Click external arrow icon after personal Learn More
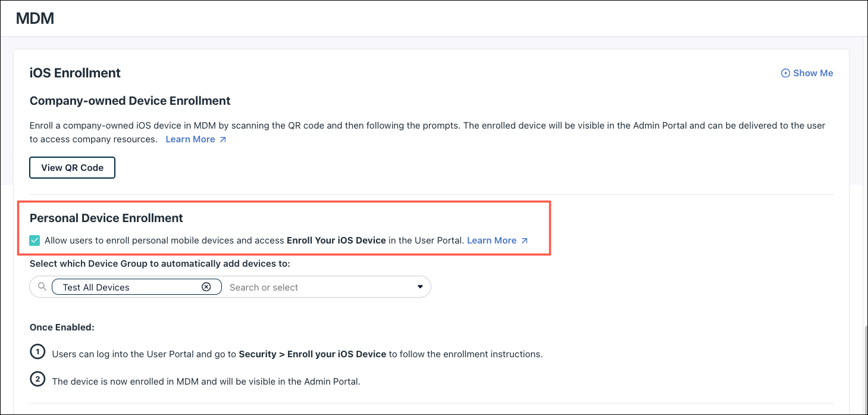The height and width of the screenshot is (415, 868). (x=524, y=241)
